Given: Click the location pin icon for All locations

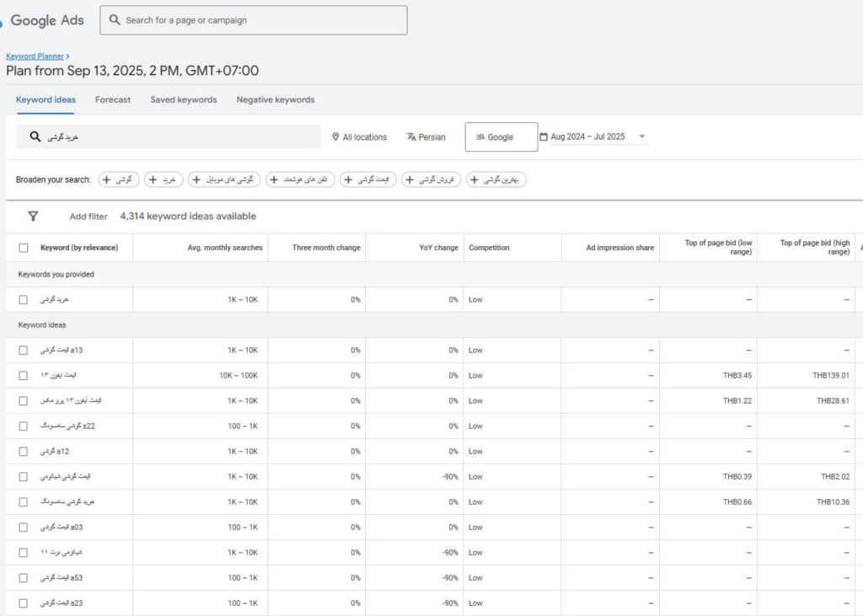Looking at the screenshot, I should coord(335,137).
